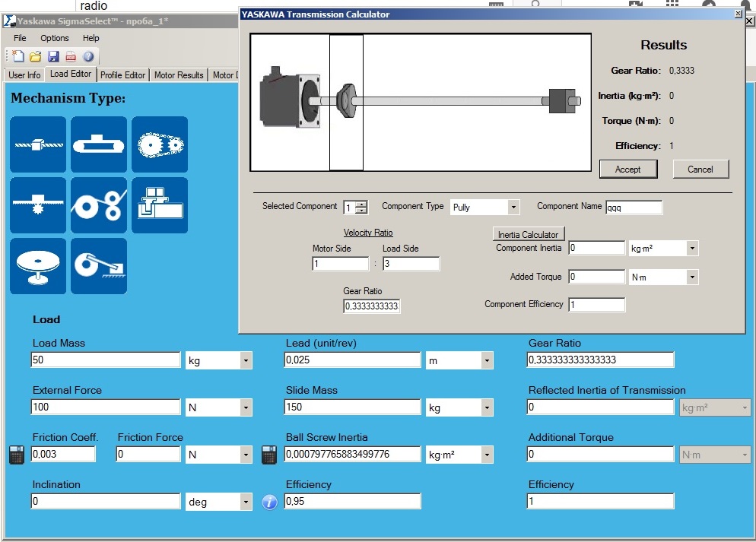This screenshot has height=542, width=756.
Task: Click the Component Inertia value field
Action: 597,248
